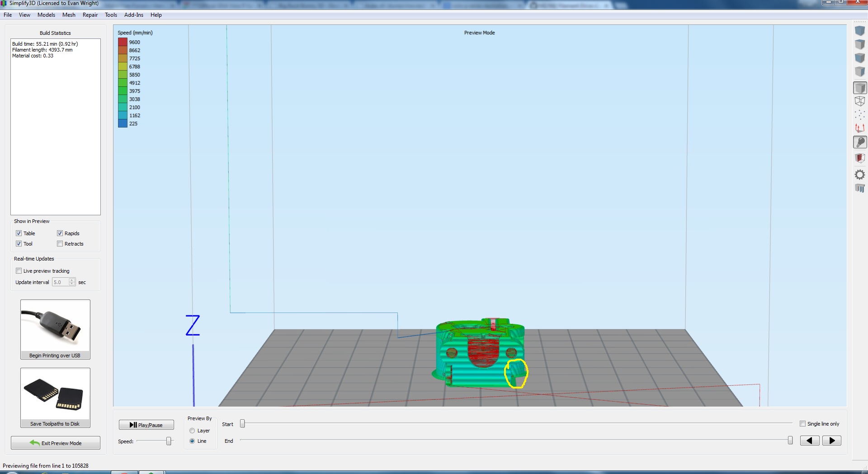Enable the Retracts checkbox
868x474 pixels.
click(x=60, y=244)
